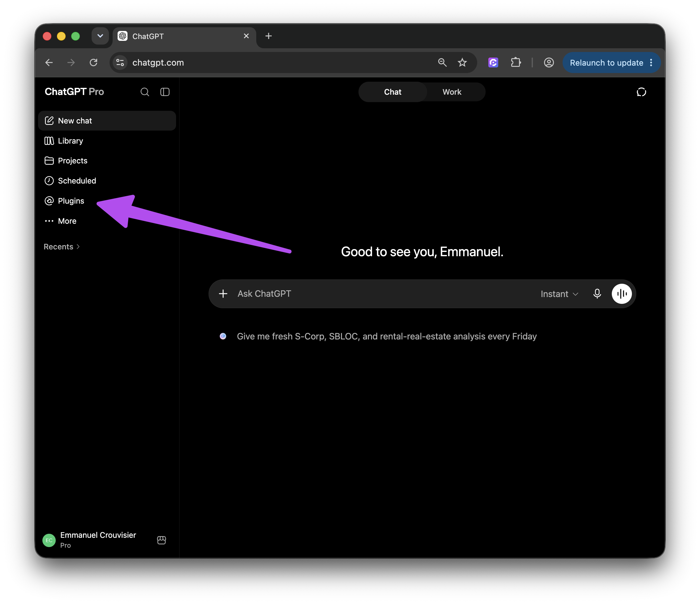The width and height of the screenshot is (700, 604).
Task: Reload the chatgpt.com page
Action: pos(93,63)
